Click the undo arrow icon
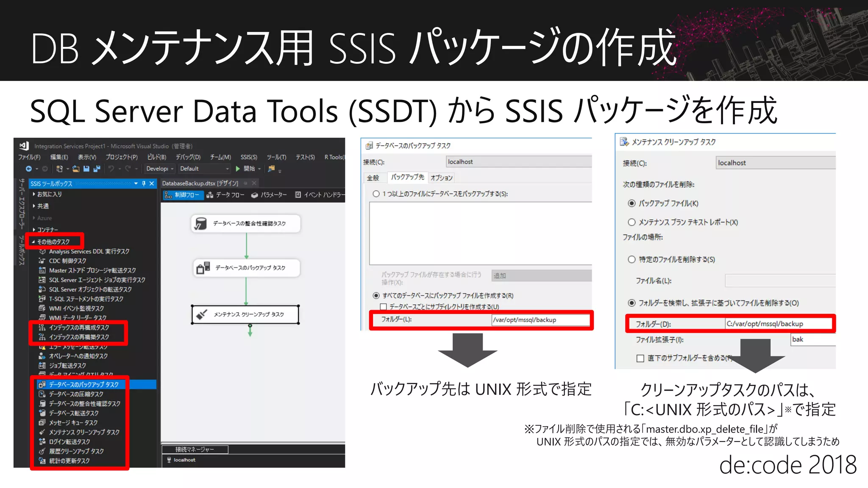This screenshot has height=488, width=868. pyautogui.click(x=111, y=169)
